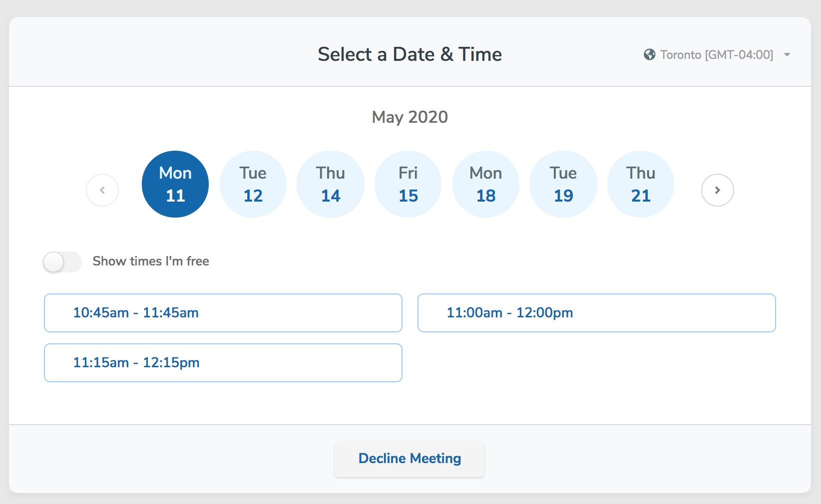Open the Toronto [GMT-04:00] timezone selector
This screenshot has width=821, height=504.
click(717, 54)
